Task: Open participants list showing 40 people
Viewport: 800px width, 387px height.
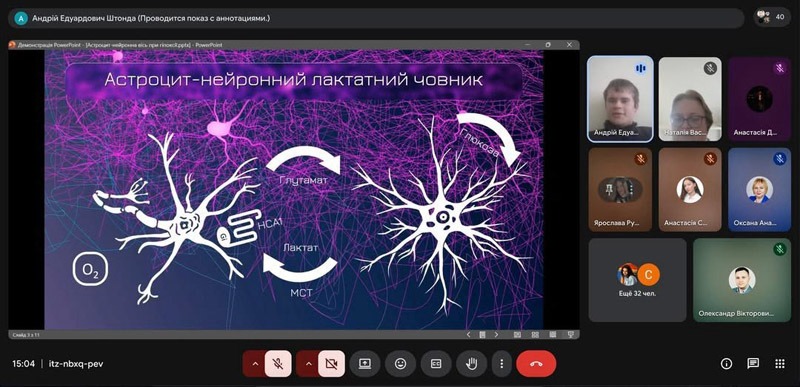Action: click(x=771, y=17)
